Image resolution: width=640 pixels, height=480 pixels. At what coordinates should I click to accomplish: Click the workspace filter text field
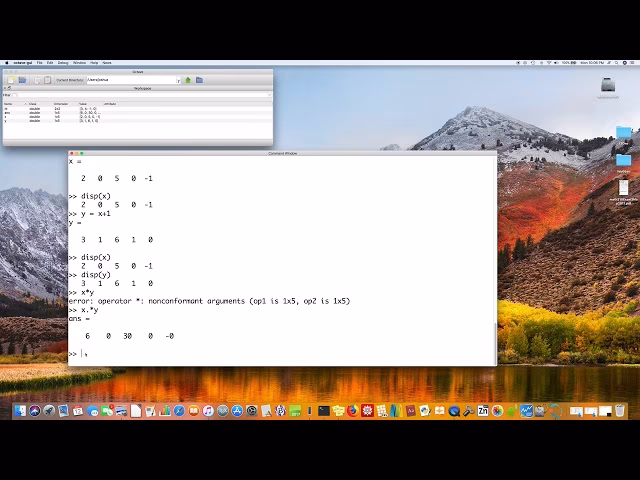point(142,95)
